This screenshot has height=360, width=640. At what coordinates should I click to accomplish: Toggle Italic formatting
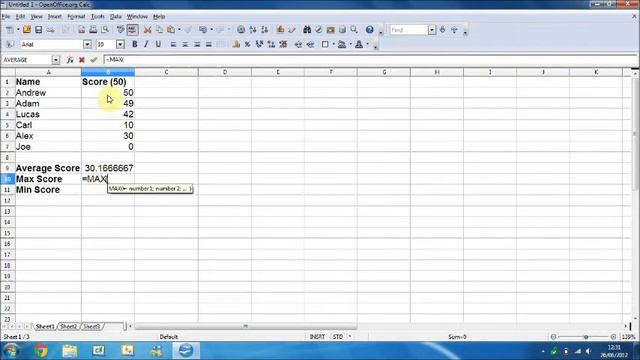[x=146, y=44]
